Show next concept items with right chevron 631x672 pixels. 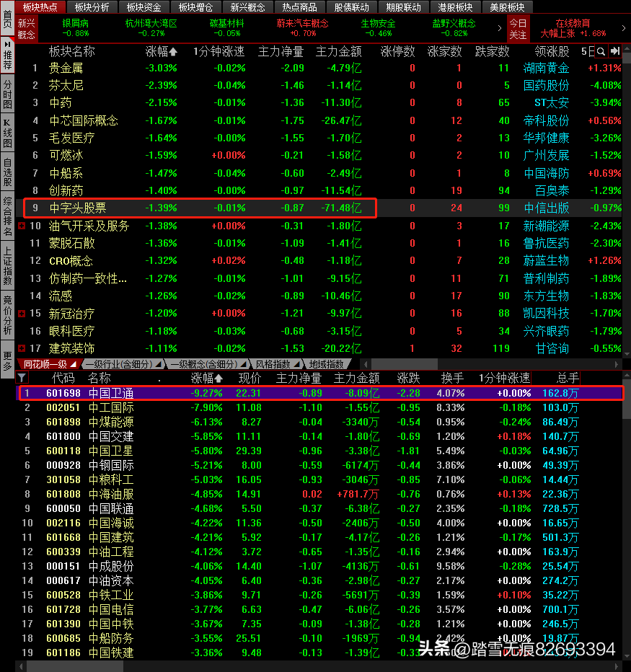pyautogui.click(x=499, y=28)
